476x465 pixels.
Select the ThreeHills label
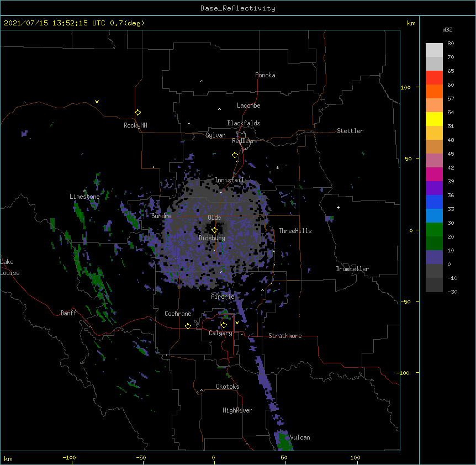click(x=295, y=231)
